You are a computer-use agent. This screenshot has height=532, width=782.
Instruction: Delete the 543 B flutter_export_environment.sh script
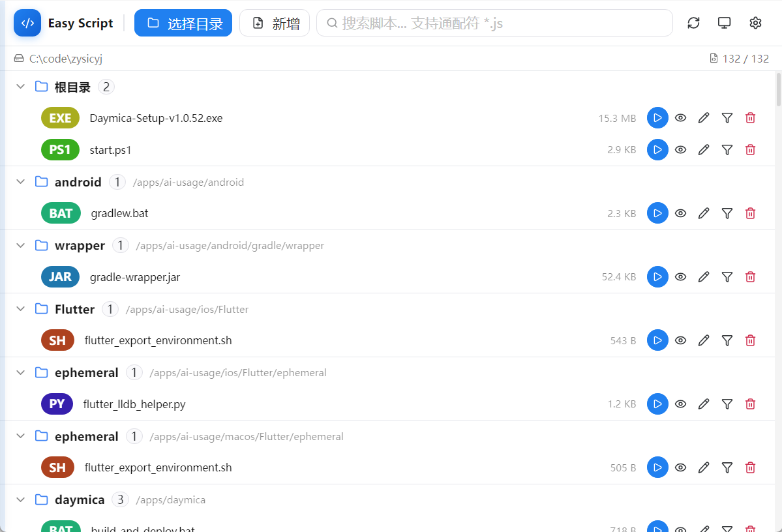(x=750, y=340)
